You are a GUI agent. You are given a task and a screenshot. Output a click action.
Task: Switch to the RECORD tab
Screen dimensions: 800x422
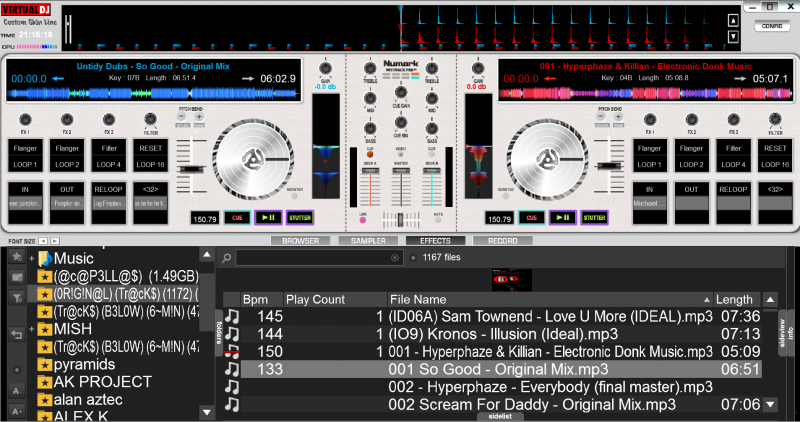pyautogui.click(x=503, y=240)
